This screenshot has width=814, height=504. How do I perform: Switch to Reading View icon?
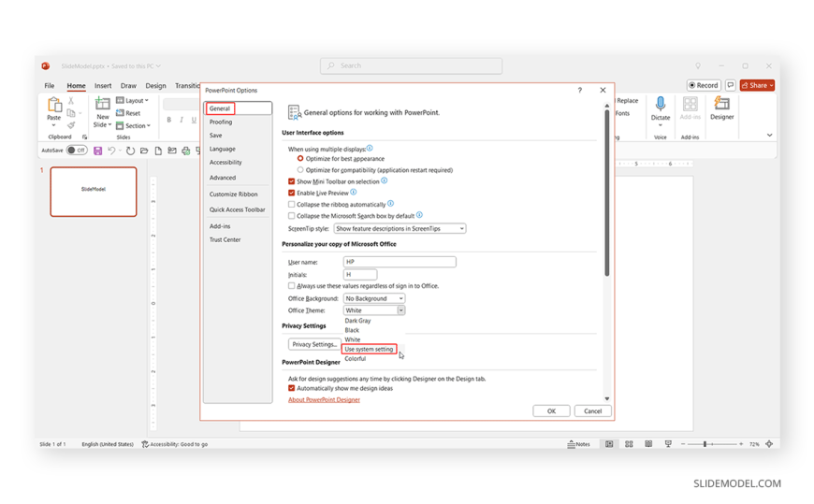648,444
